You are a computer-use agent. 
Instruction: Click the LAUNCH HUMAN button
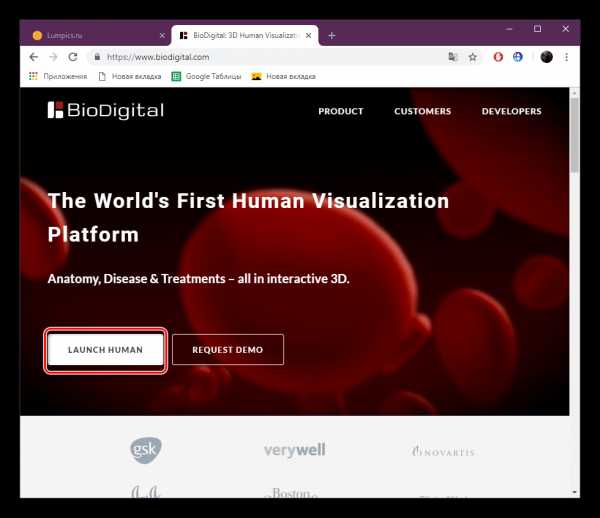point(105,350)
